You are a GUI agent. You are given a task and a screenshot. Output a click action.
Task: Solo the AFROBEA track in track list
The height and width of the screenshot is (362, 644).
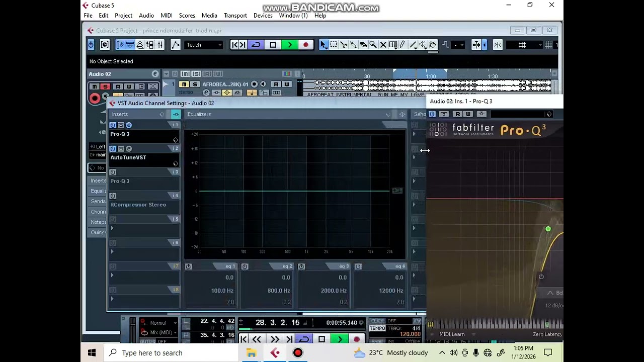point(195,84)
